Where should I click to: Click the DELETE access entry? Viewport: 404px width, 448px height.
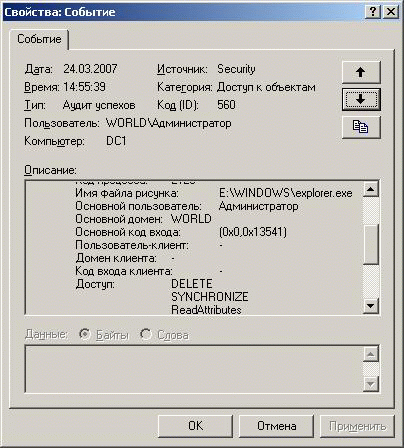click(x=192, y=284)
